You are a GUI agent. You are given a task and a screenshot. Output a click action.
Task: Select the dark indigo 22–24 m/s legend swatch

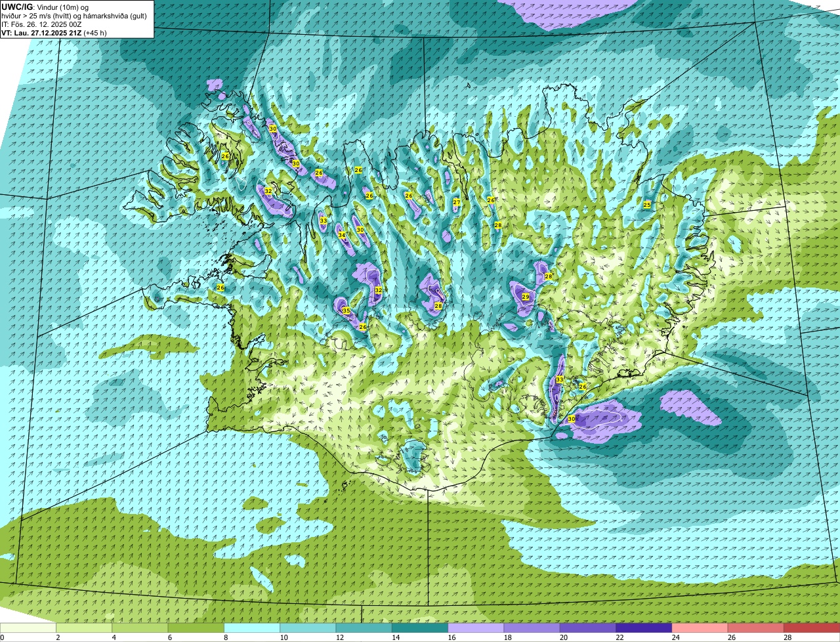[x=644, y=628]
